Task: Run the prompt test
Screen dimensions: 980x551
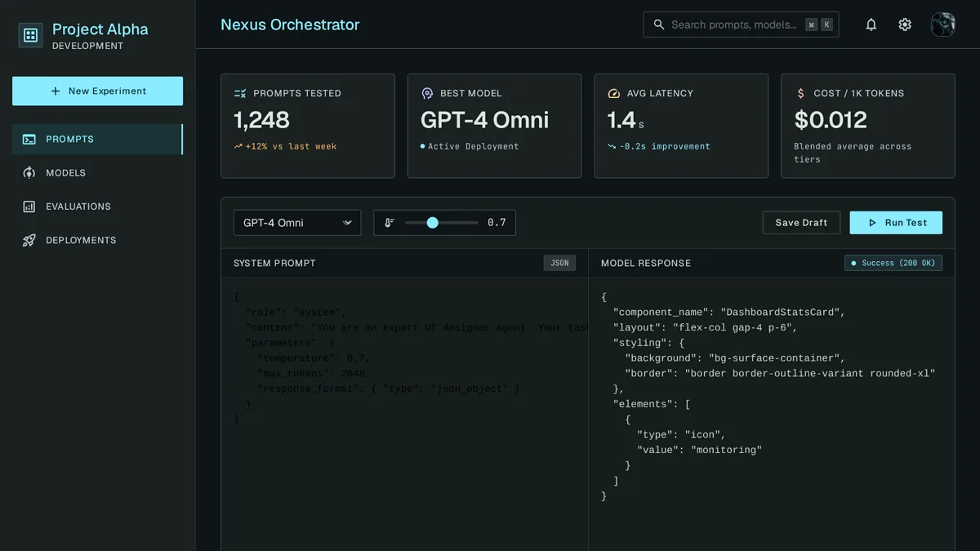Action: 896,223
